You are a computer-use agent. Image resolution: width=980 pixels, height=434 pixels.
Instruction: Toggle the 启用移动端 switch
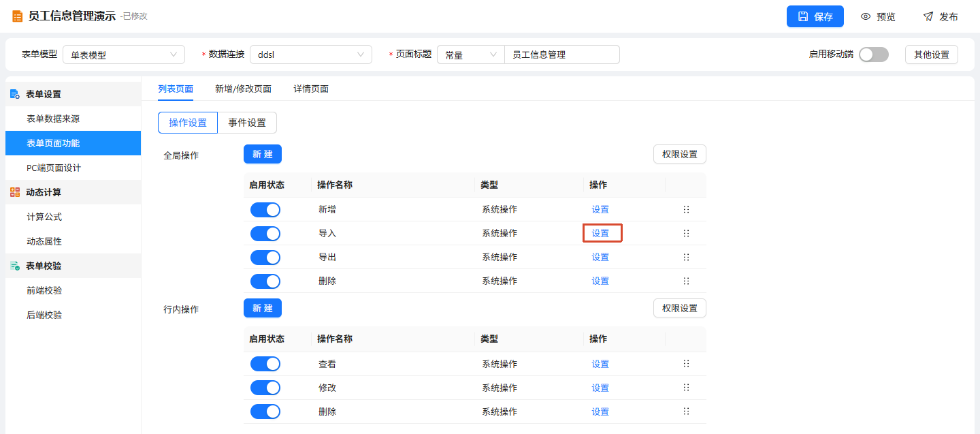click(874, 55)
